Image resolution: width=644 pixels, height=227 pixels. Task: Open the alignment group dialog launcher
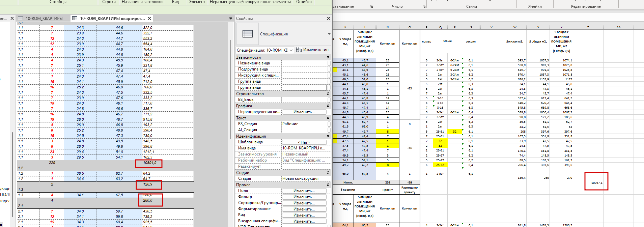371,6
